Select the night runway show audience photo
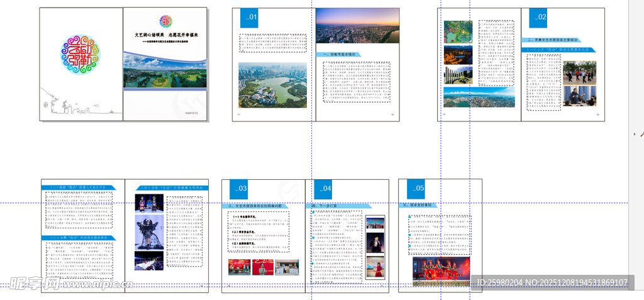The height and width of the screenshot is (300, 644). 149,260
